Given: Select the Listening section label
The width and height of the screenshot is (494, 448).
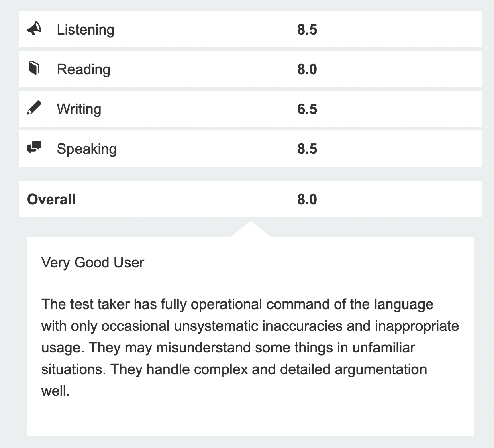Looking at the screenshot, I should pos(86,30).
